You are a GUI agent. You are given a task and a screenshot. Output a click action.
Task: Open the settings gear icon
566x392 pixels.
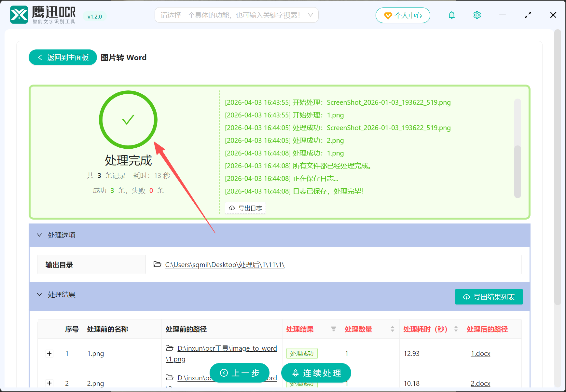click(477, 15)
